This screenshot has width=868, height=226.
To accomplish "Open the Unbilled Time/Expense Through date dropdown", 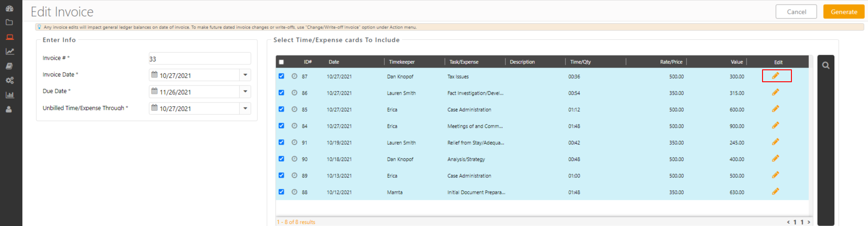I will [245, 108].
